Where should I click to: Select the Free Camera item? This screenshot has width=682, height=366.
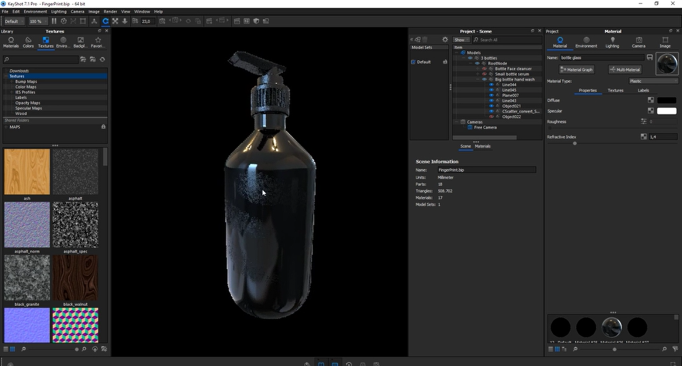[485, 128]
